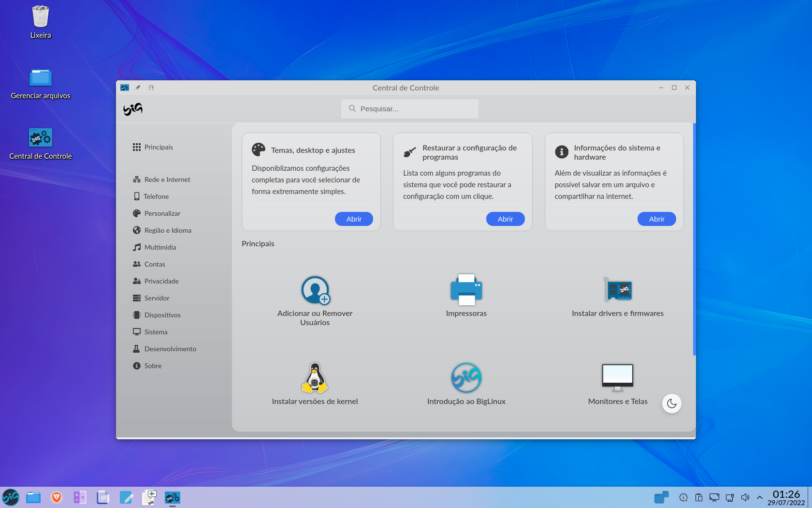
Task: Click the notifications tray icon
Action: pos(683,497)
